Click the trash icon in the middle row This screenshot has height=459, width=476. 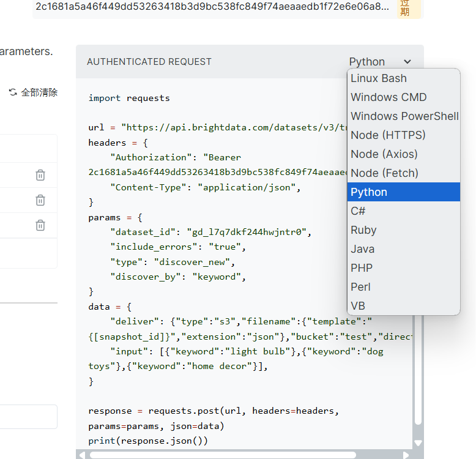tap(40, 200)
